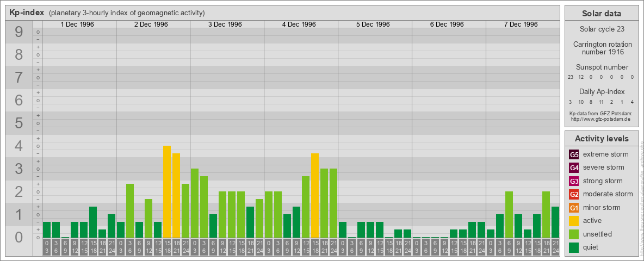
Task: Click the 'moderate storm' legend label
Action: click(x=608, y=194)
